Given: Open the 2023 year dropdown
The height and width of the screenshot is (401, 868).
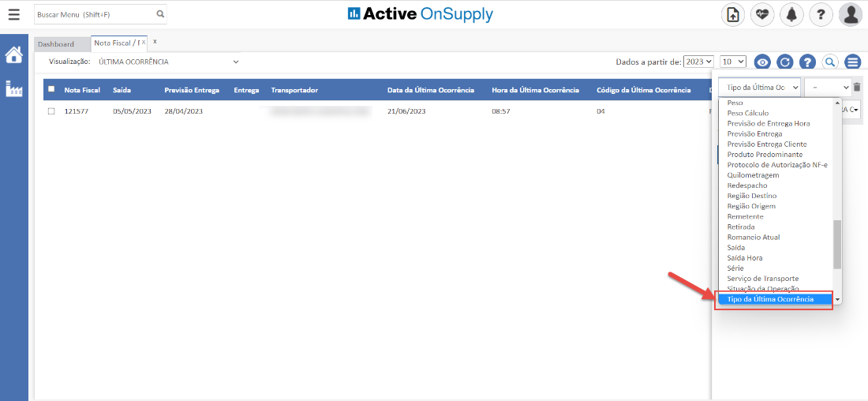Looking at the screenshot, I should [698, 62].
